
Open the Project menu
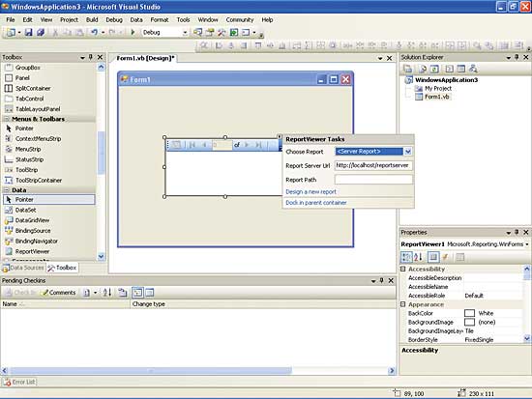[69, 19]
